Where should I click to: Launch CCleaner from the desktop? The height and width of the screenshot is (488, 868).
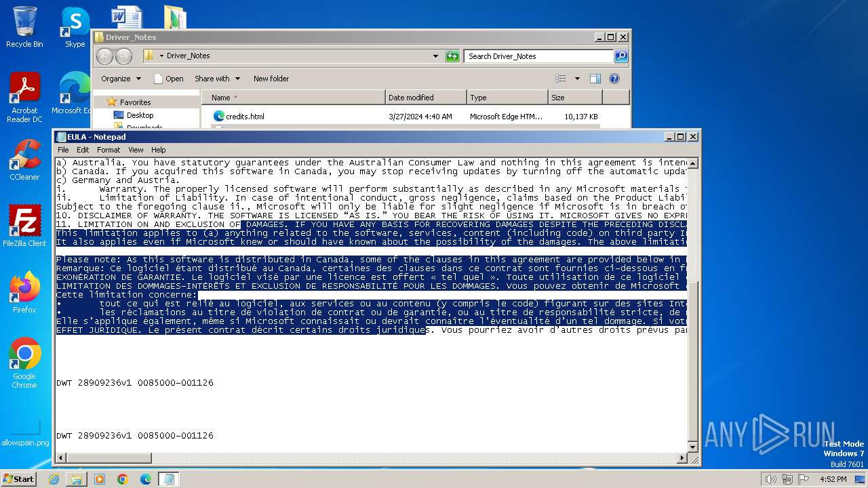point(24,160)
